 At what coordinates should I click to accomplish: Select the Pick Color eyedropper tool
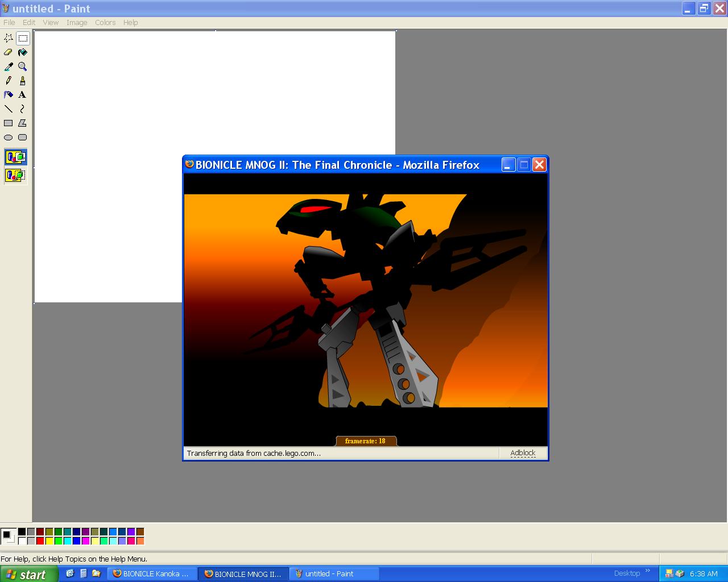coord(9,66)
